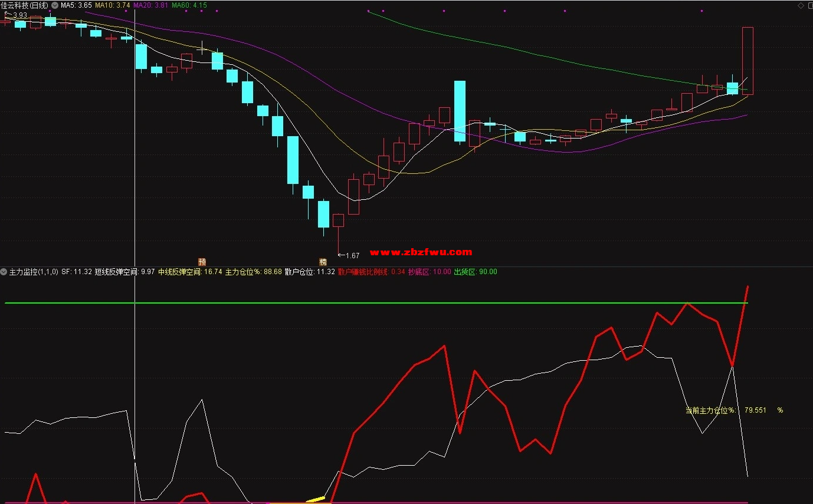Click the candlestick at the 1.67 low
813x504 pixels.
point(338,233)
